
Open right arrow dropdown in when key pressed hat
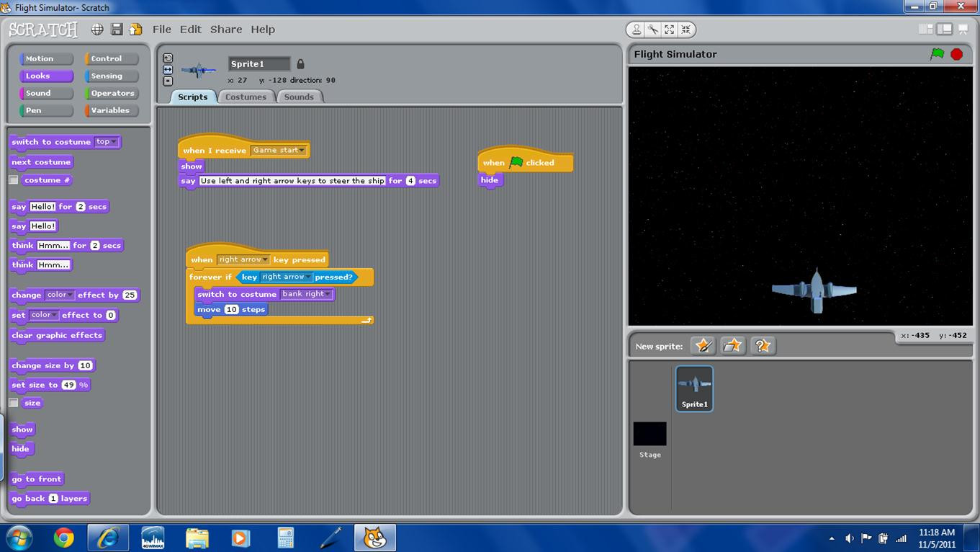pyautogui.click(x=243, y=259)
